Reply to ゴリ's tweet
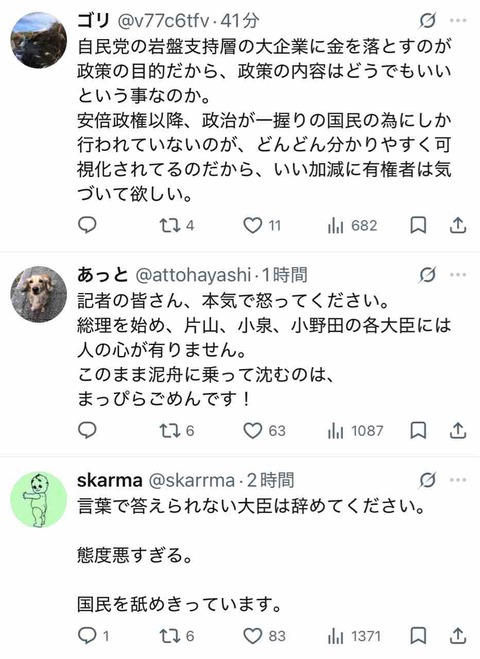The image size is (480, 659). (87, 225)
